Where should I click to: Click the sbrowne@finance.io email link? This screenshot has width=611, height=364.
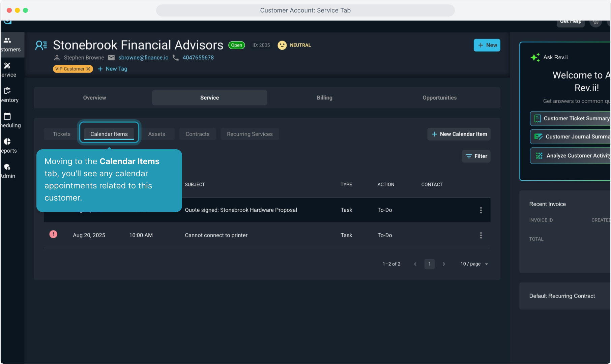pos(143,58)
